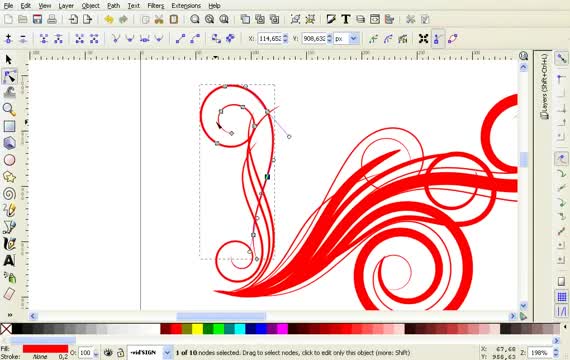Insert new nodes into selected segments

(8, 39)
